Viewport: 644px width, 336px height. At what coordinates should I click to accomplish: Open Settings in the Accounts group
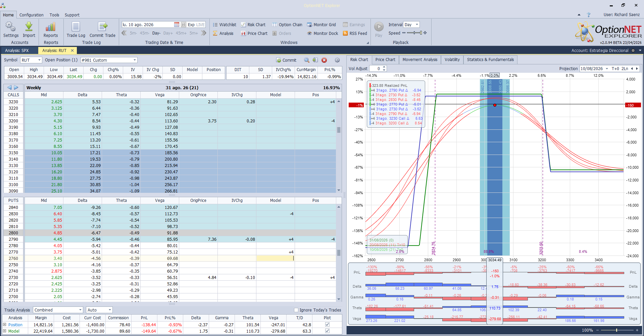(x=11, y=30)
